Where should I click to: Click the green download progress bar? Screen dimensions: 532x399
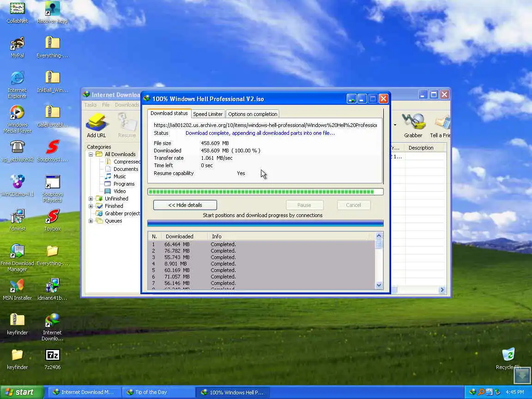[266, 192]
